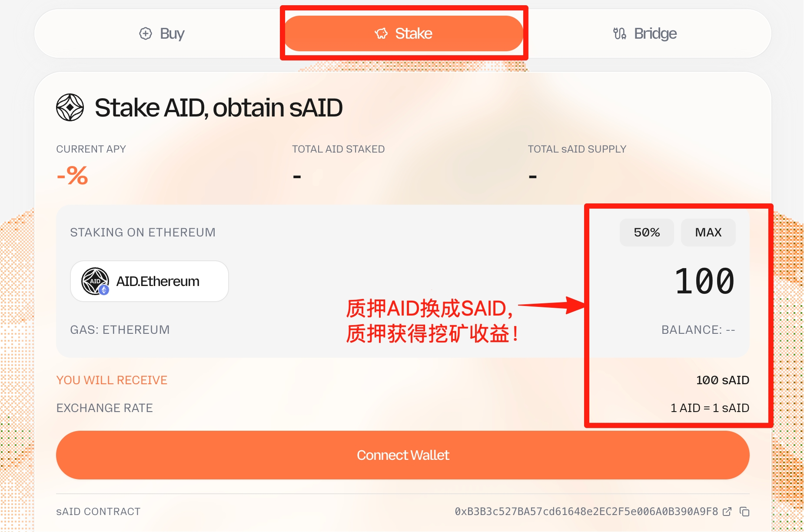This screenshot has height=532, width=804.
Task: Click the Connect Wallet button
Action: (403, 455)
